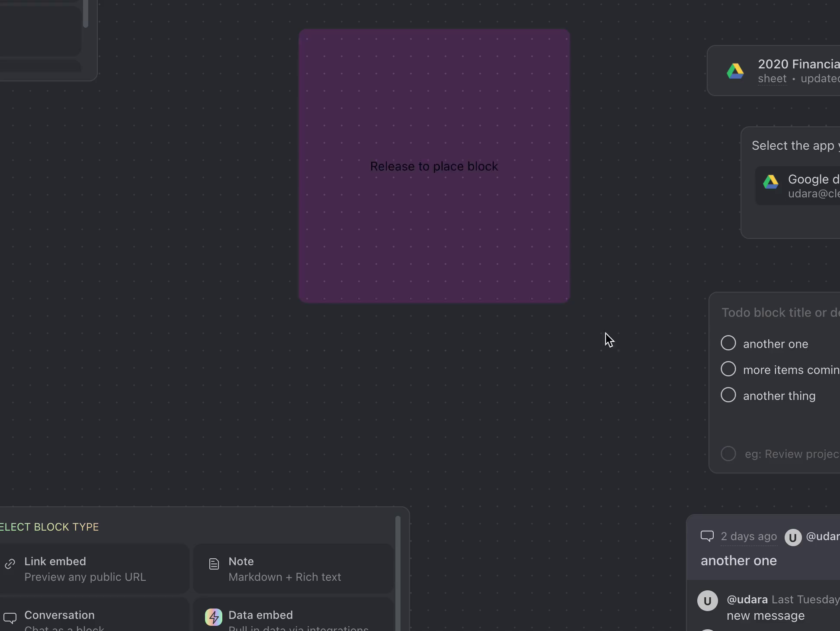Check off the 'another one' todo item

[728, 343]
